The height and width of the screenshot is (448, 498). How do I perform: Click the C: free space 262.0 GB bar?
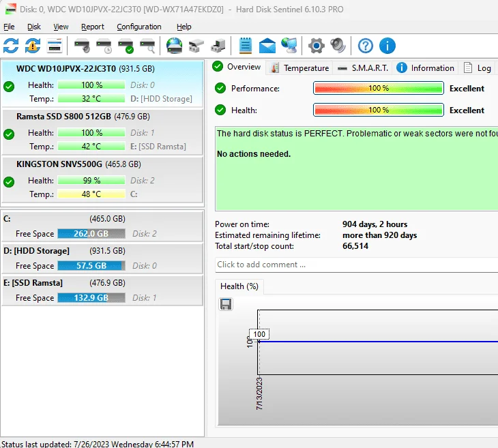tap(91, 234)
